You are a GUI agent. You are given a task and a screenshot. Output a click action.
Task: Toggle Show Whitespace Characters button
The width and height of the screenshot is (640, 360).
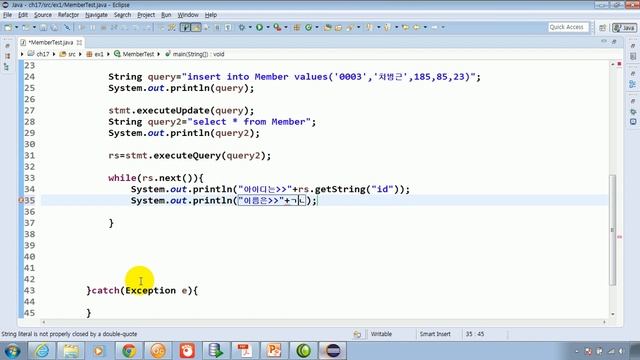click(228, 27)
